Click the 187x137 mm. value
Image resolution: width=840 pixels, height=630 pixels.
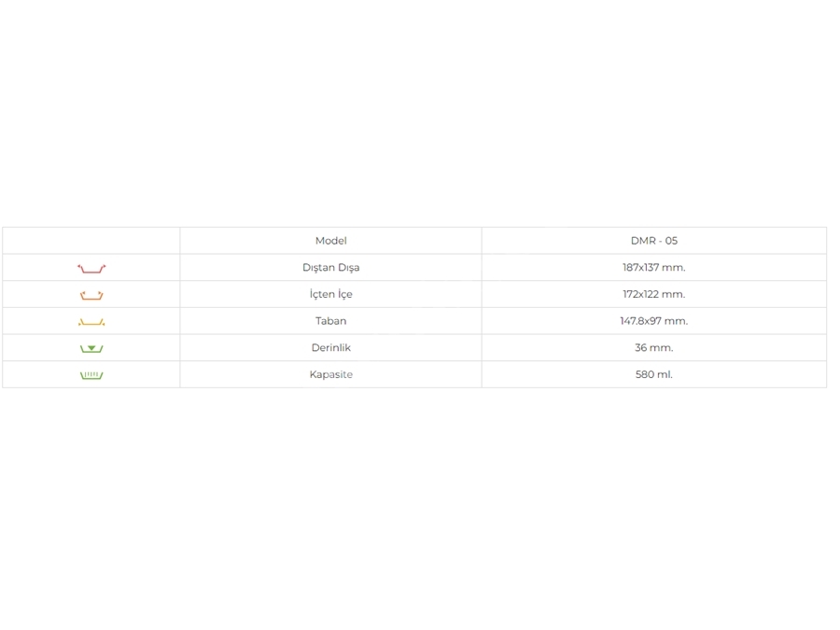click(x=654, y=267)
